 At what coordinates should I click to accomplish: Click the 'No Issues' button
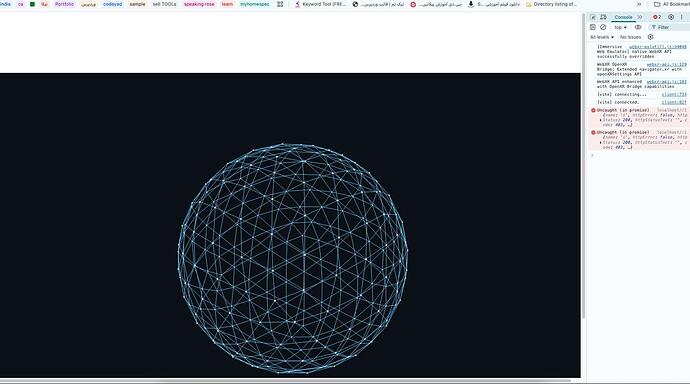coord(630,37)
